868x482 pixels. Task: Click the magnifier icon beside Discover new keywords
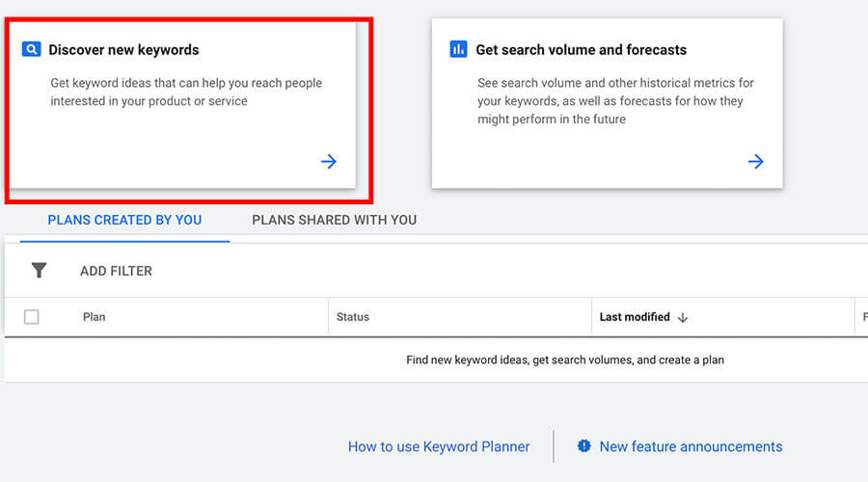point(31,49)
